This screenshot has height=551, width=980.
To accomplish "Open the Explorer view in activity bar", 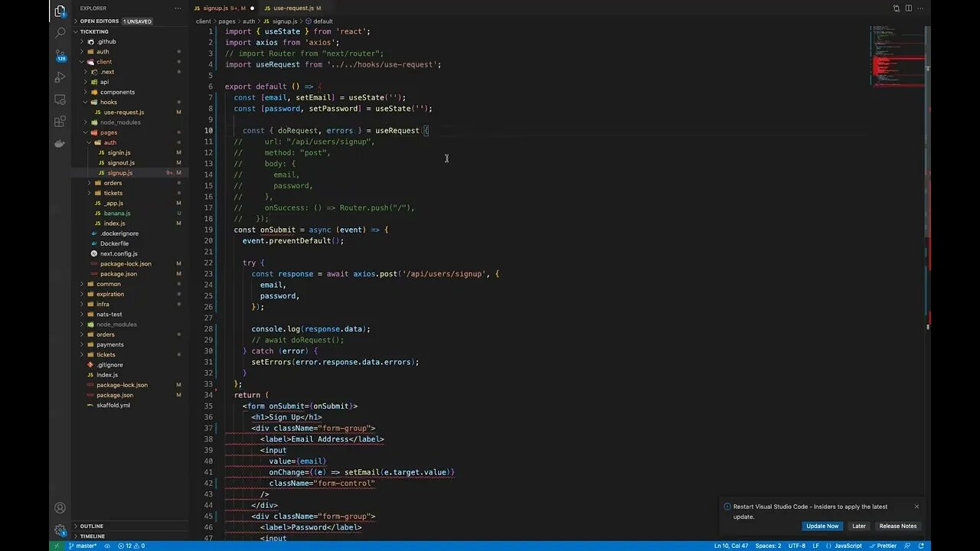I will (60, 11).
